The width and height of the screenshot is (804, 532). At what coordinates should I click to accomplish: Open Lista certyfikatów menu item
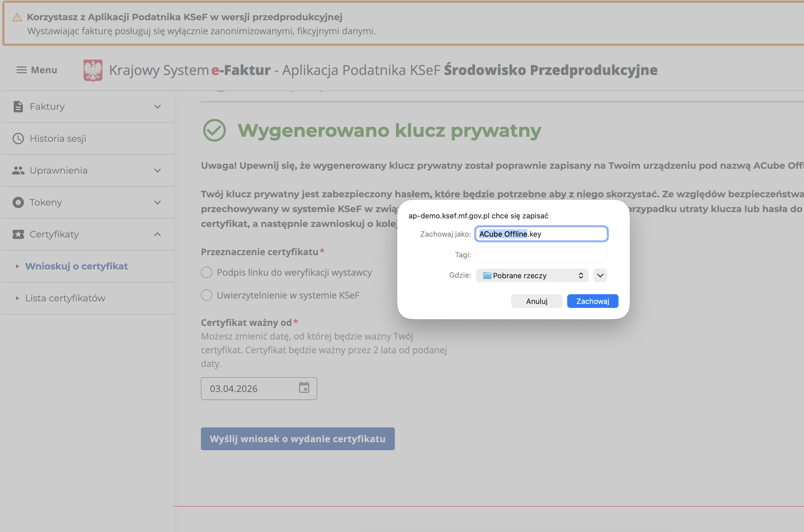(65, 298)
